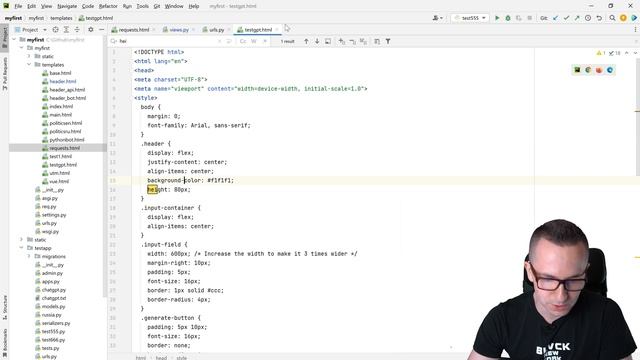640x360 pixels.
Task: Push commits with Git arrow icon
Action: [577, 18]
